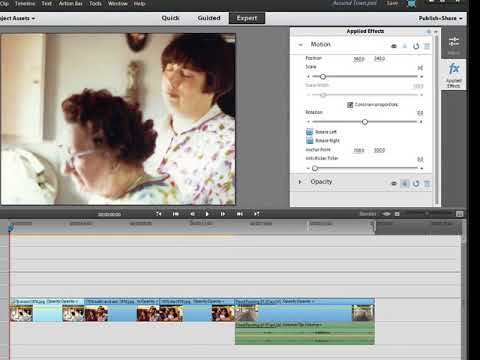This screenshot has height=360, width=480.
Task: Click the sync icon beside Save
Action: [x=412, y=4]
